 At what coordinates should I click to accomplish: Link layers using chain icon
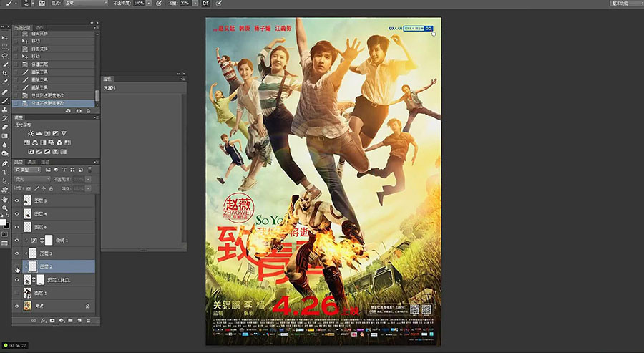pos(34,321)
